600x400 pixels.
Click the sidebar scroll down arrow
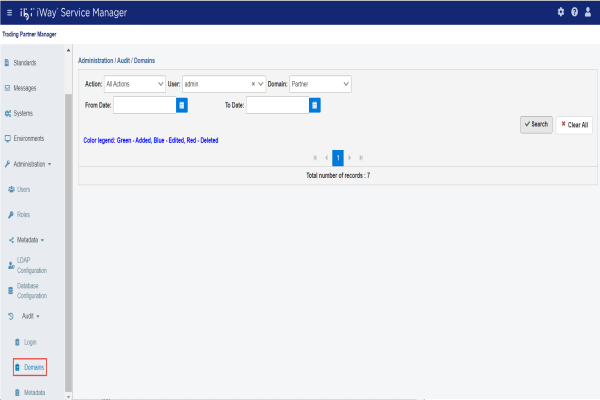pos(68,397)
